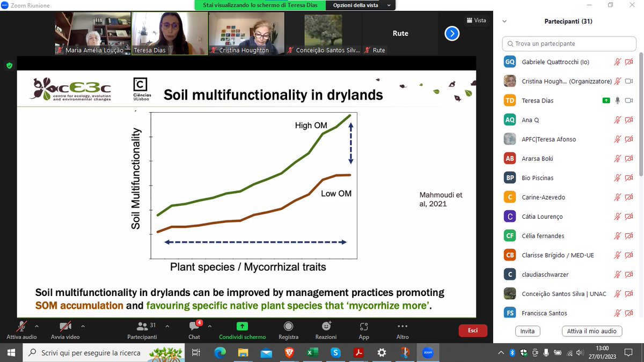This screenshot has width=644, height=362.
Task: Open Excel from taskbar
Action: 312,353
